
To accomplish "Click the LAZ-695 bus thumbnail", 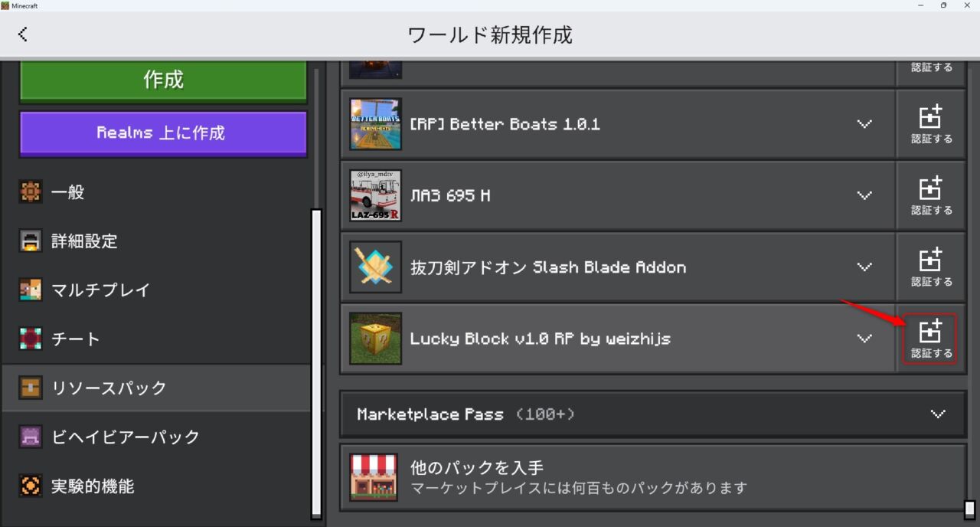I will click(x=375, y=195).
